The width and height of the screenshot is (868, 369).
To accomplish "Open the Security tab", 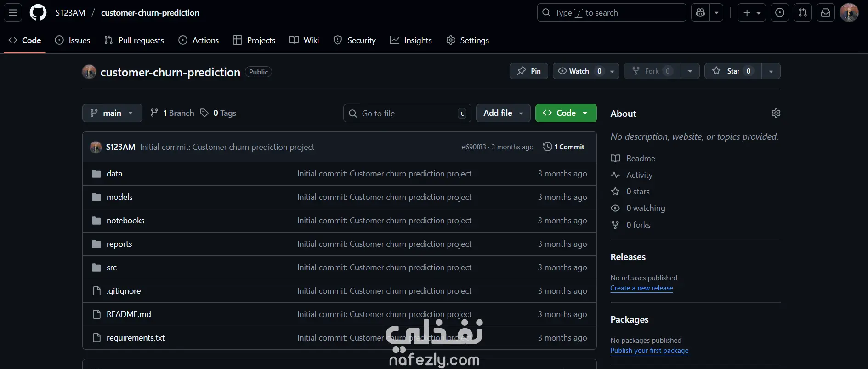I will [355, 40].
